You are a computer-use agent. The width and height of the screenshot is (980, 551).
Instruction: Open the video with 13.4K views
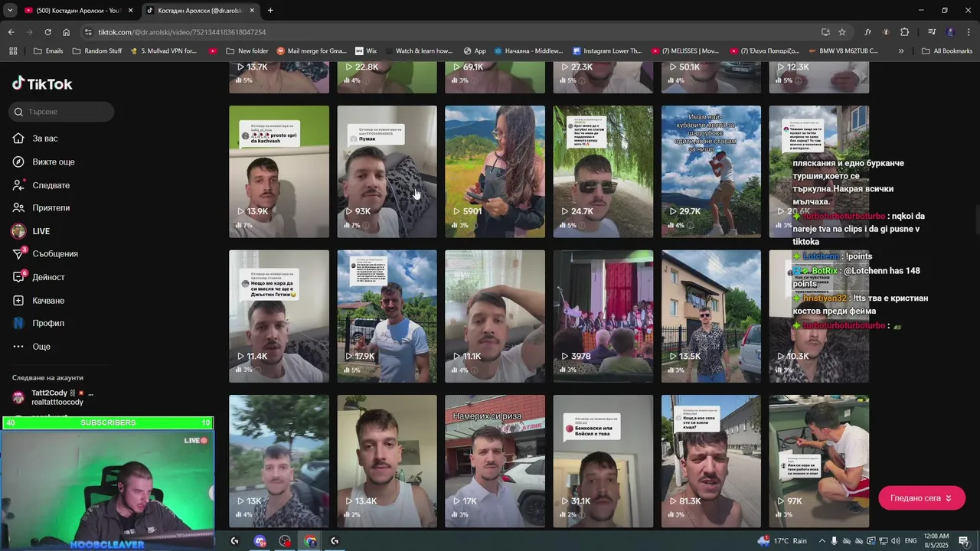tap(387, 461)
